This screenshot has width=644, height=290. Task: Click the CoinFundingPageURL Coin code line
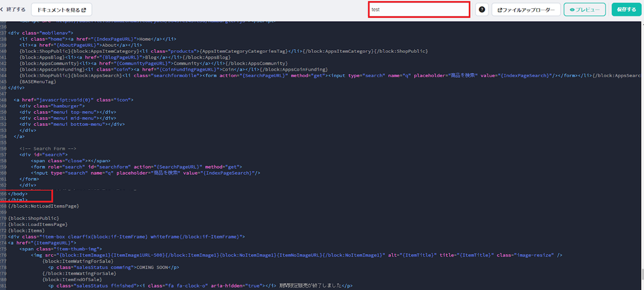(x=174, y=70)
